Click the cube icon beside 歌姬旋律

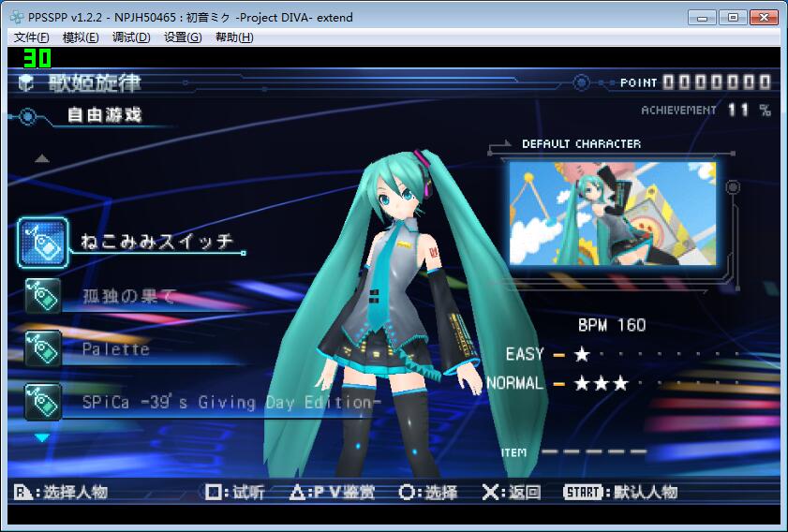(x=26, y=83)
